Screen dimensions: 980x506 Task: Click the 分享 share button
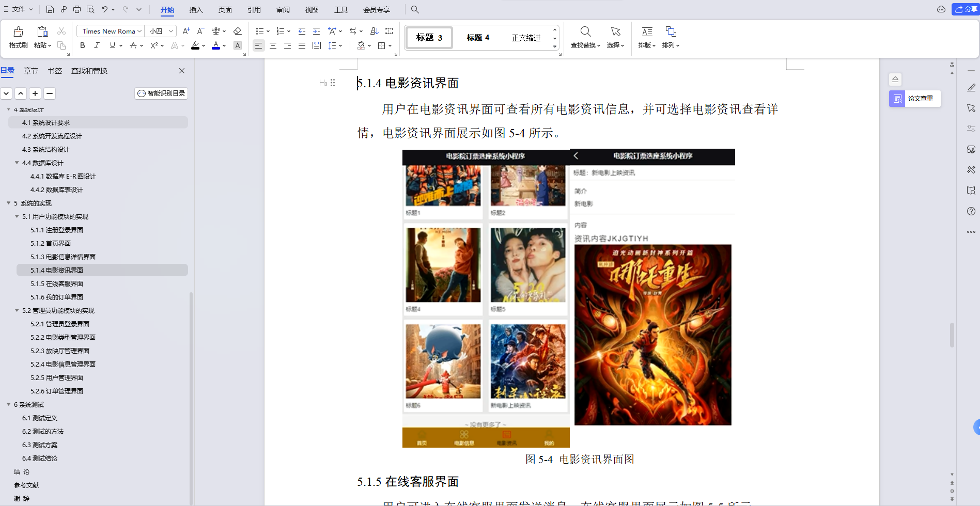(965, 9)
